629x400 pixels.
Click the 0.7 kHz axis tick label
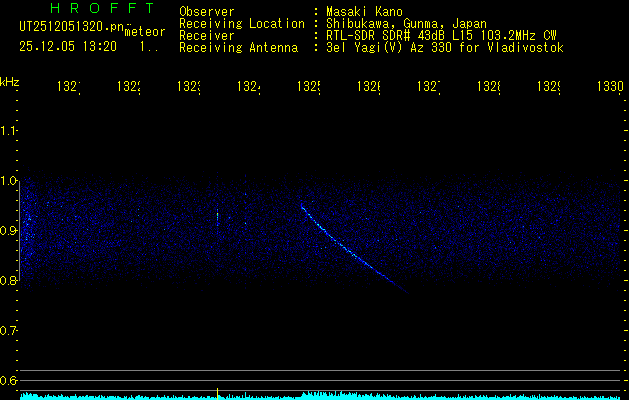pyautogui.click(x=8, y=330)
